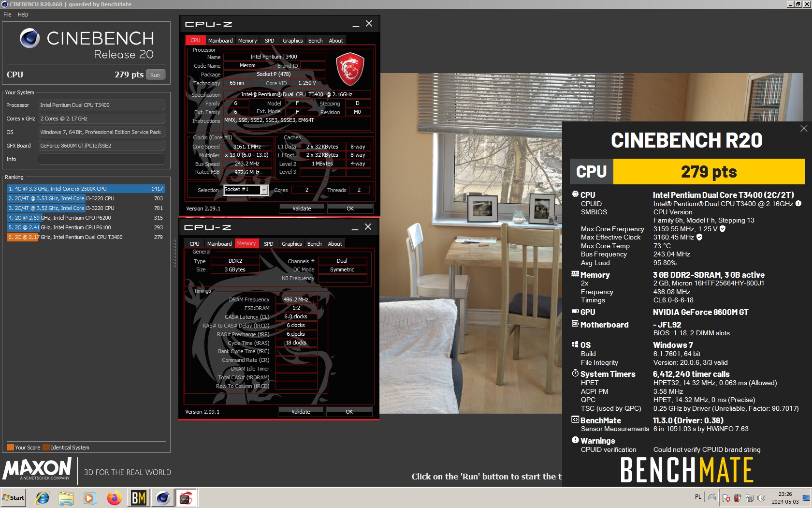Viewport: 812px width, 508px height.
Task: Click the System Timers stopwatch icon
Action: coord(575,373)
